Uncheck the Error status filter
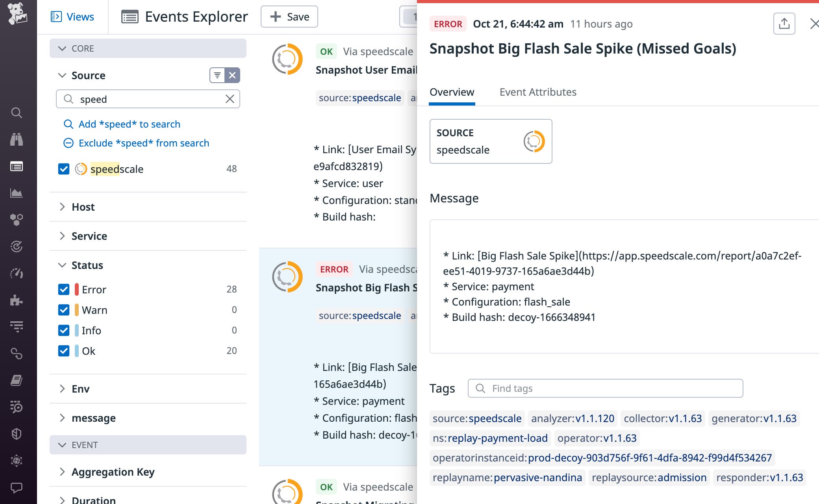This screenshot has height=504, width=819. click(x=64, y=289)
